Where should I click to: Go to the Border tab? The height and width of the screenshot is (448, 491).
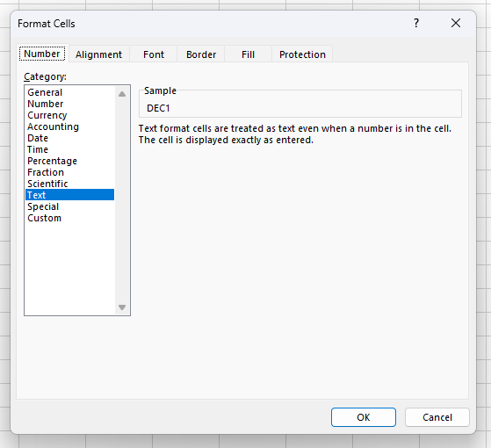tap(201, 54)
